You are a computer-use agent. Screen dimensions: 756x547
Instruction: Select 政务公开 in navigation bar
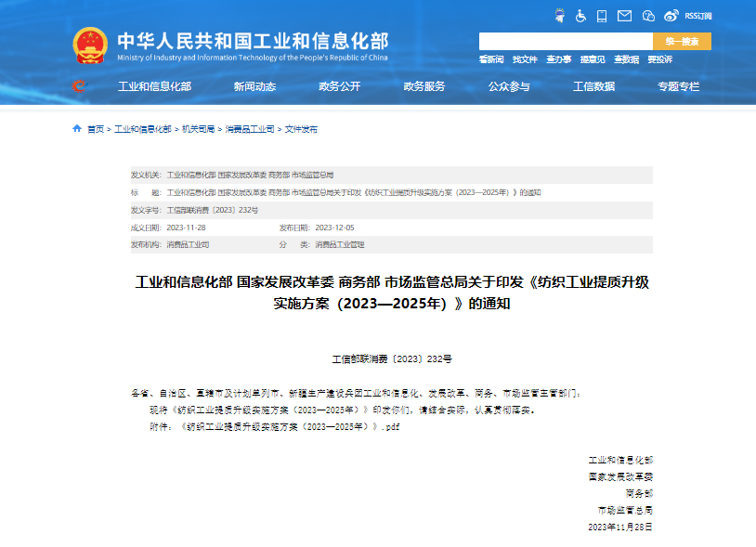click(339, 86)
